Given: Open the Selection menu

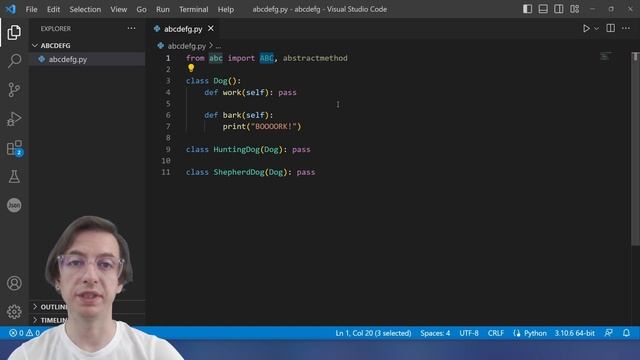Looking at the screenshot, I should click(x=85, y=9).
